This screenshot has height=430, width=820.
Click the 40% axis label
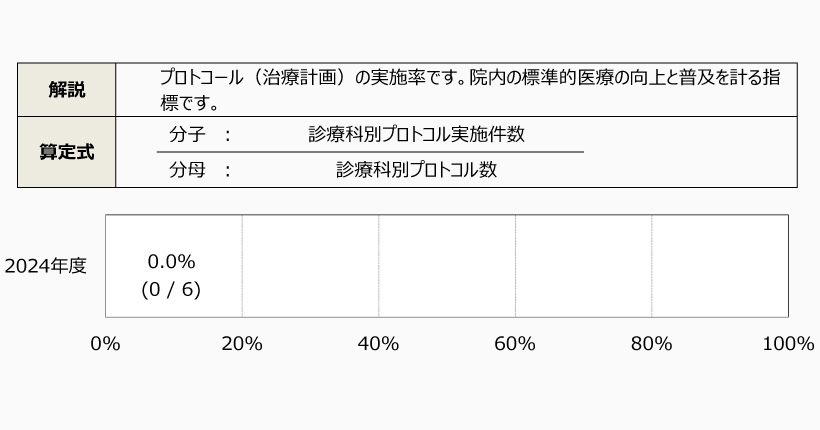[x=378, y=344]
